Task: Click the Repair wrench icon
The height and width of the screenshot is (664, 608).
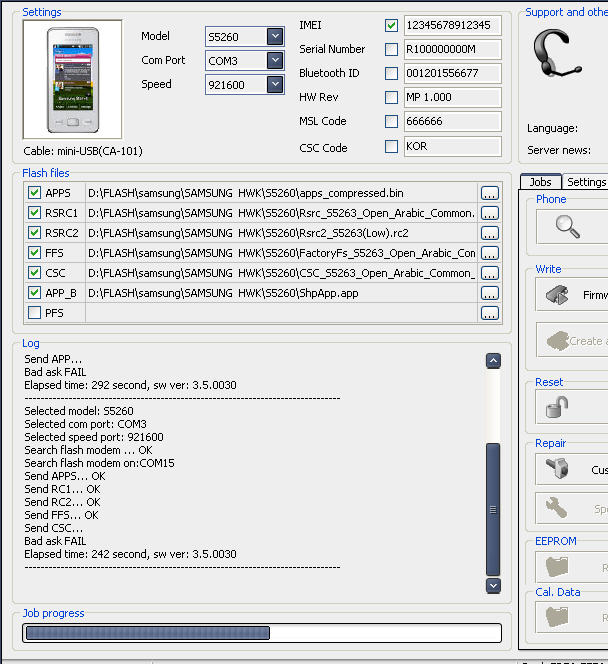Action: [x=556, y=508]
